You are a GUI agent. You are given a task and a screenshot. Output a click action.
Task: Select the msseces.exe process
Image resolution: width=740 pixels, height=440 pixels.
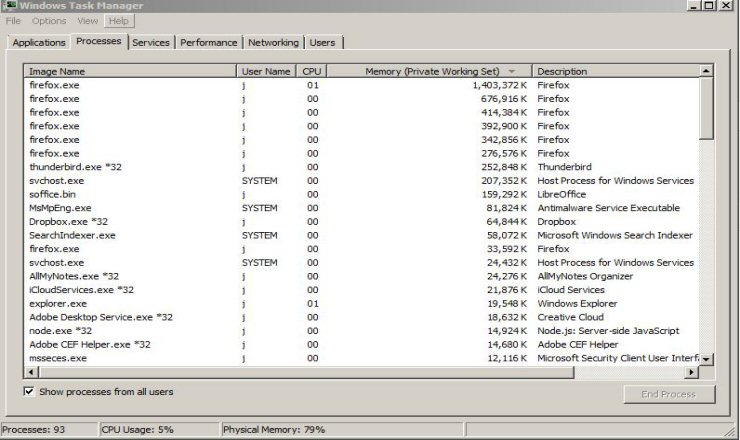pyautogui.click(x=362, y=358)
